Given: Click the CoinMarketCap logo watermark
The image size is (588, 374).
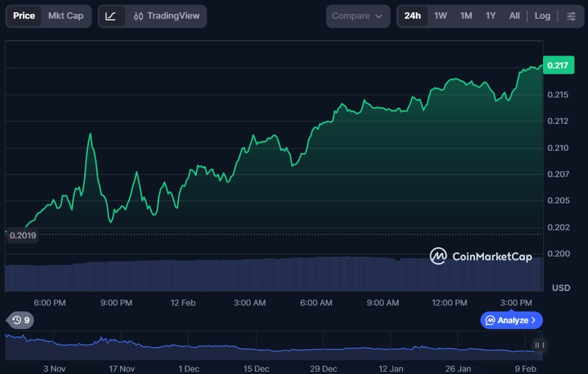Looking at the screenshot, I should pyautogui.click(x=480, y=256).
